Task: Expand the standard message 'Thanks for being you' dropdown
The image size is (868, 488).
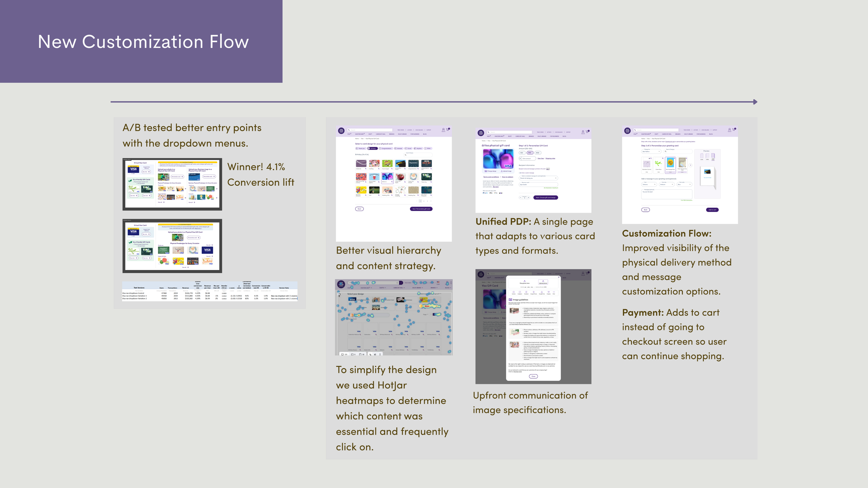Action: (538, 178)
